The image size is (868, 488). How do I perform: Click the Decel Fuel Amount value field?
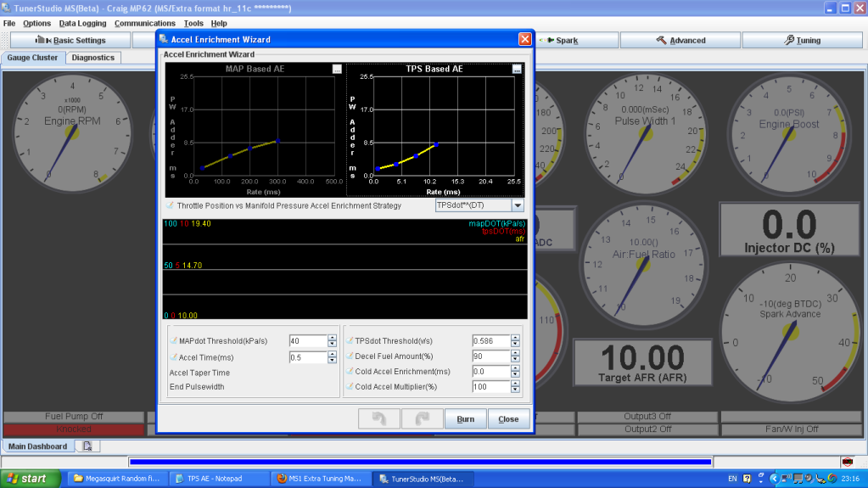[x=491, y=356]
